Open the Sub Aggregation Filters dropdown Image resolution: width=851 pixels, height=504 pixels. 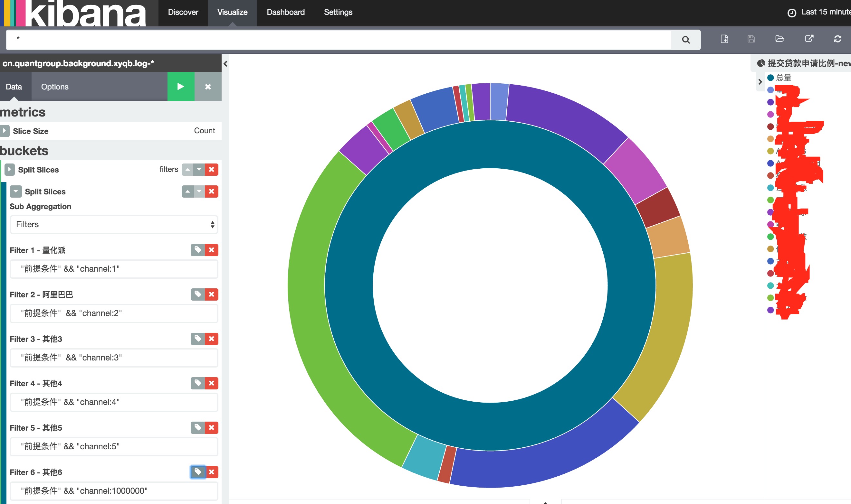point(114,225)
